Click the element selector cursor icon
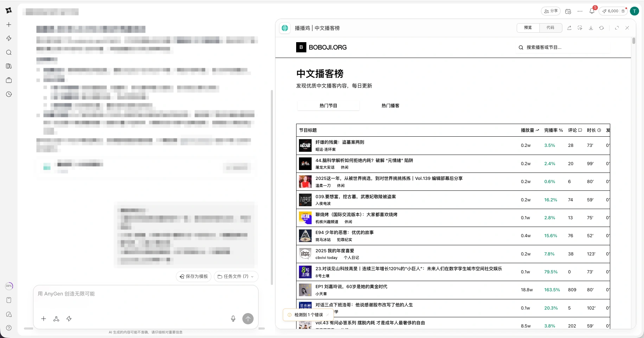This screenshot has width=644, height=338. [580, 28]
